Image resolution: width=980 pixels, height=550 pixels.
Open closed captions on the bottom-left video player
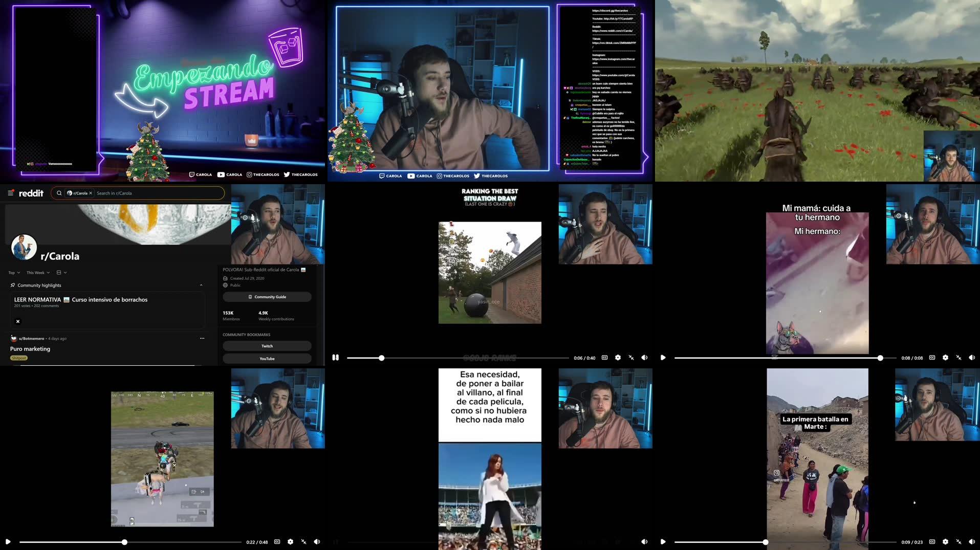pyautogui.click(x=277, y=541)
